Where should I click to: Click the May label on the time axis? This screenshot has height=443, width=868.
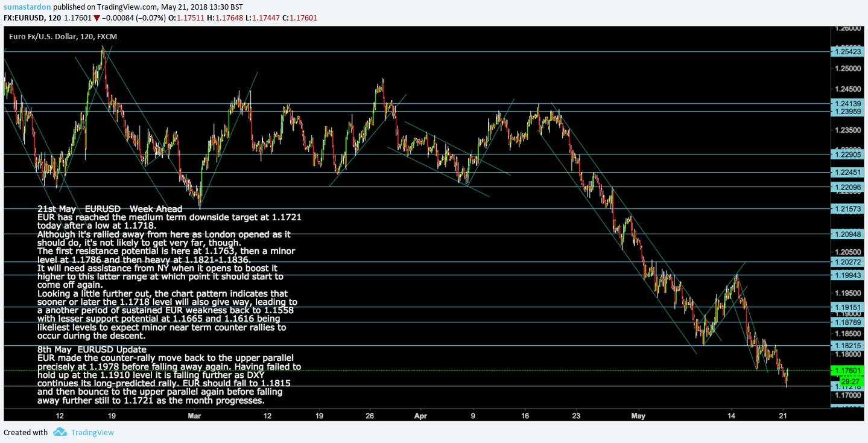tap(638, 416)
